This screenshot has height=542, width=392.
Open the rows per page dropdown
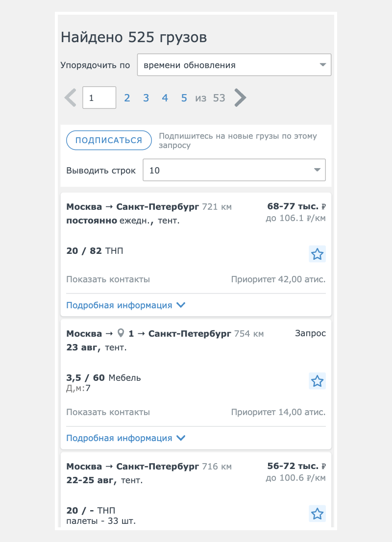[234, 171]
